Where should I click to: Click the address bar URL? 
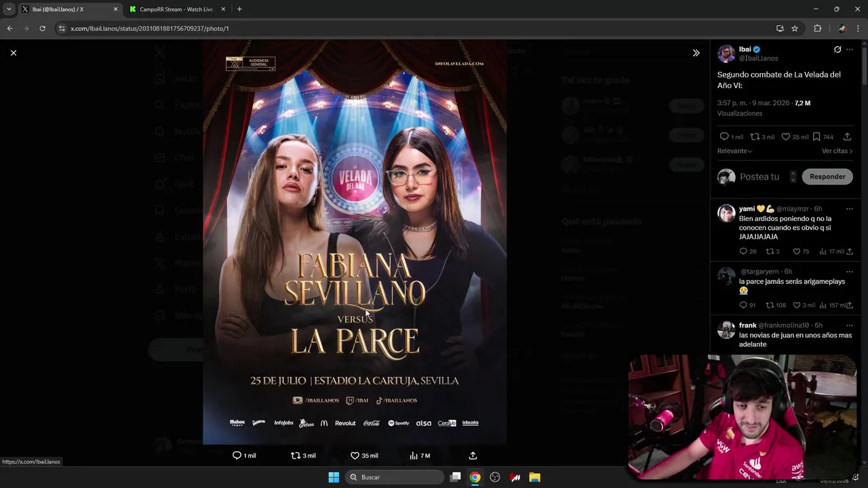(x=150, y=28)
